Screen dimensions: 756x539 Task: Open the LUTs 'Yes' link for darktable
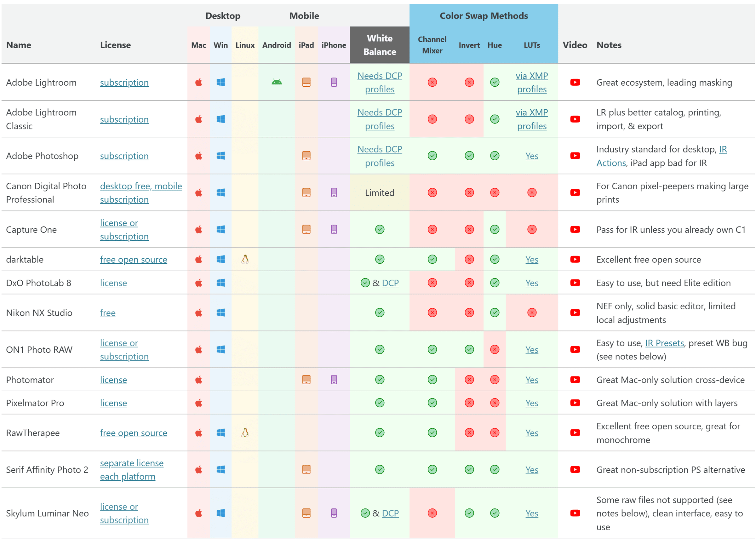click(532, 260)
